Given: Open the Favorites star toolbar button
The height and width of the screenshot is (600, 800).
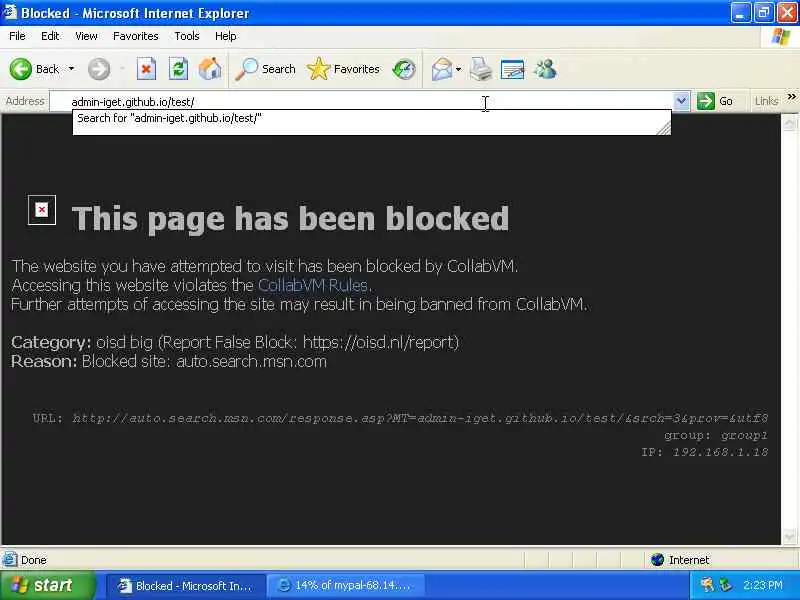Looking at the screenshot, I should point(343,69).
